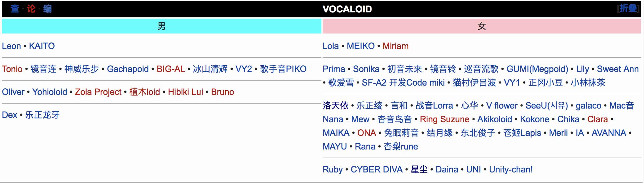Open the SeeU(시유) link
This screenshot has width=644, height=183.
pyautogui.click(x=547, y=106)
